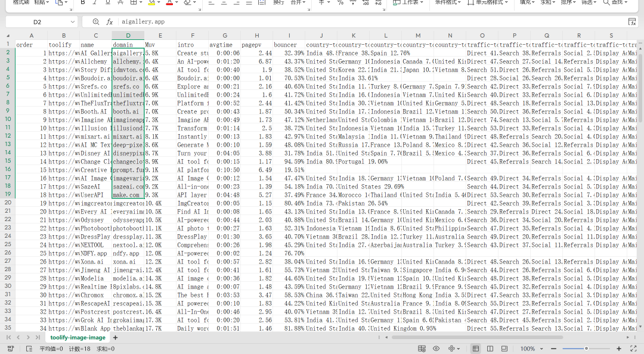Screen dimensions: 644x354
Task: Open worksheet (工作表) menu
Action: (408, 2)
